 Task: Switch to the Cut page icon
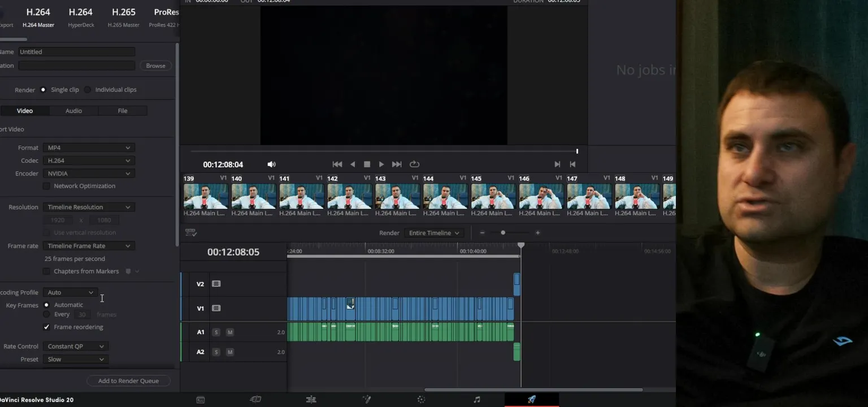tap(255, 400)
